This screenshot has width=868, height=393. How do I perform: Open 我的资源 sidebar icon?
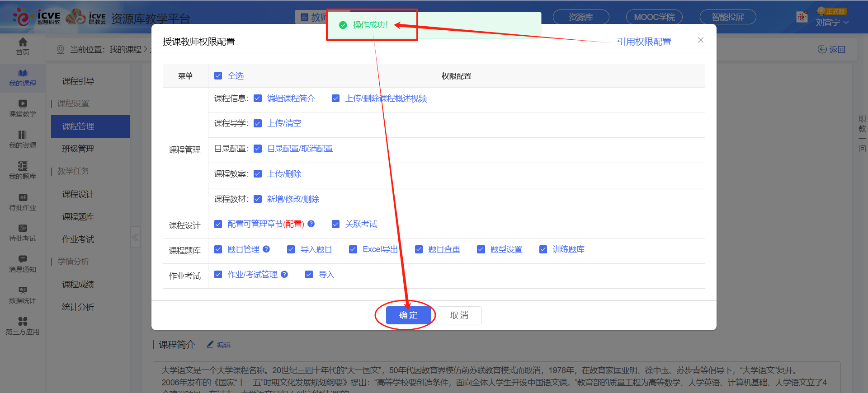[23, 135]
